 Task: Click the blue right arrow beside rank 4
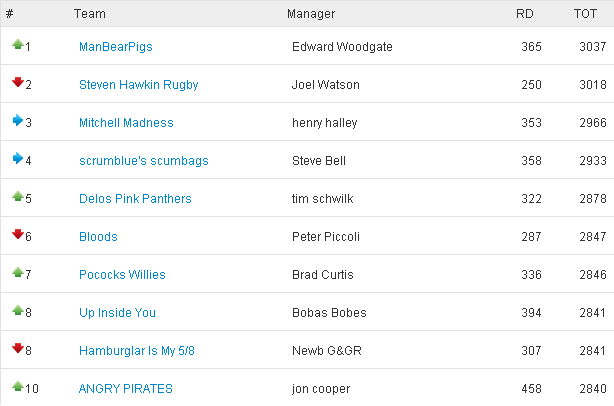coord(18,158)
